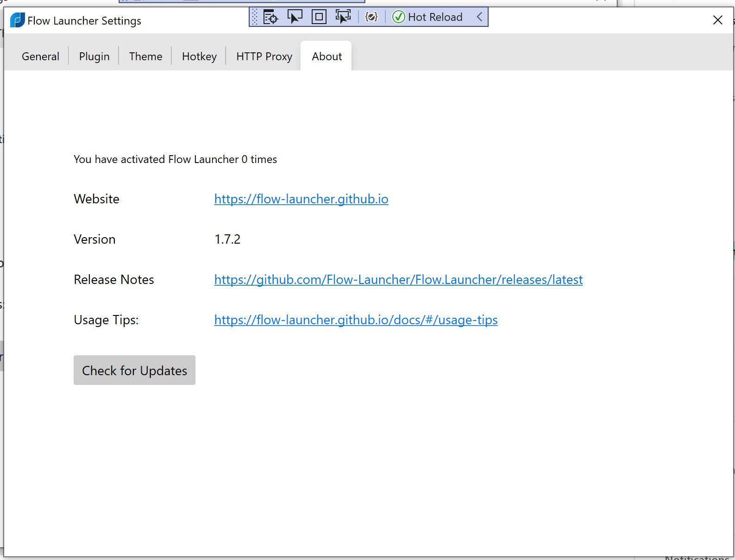The image size is (735, 560).
Task: Click the Version label
Action: pyautogui.click(x=94, y=239)
